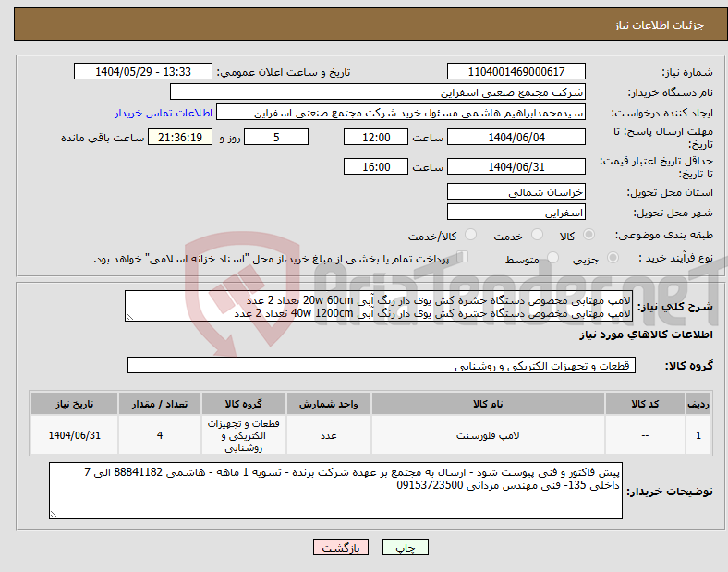Screen dimensions: 728x572
Task: Click the need number field 1104001469000617
Action: click(516, 71)
